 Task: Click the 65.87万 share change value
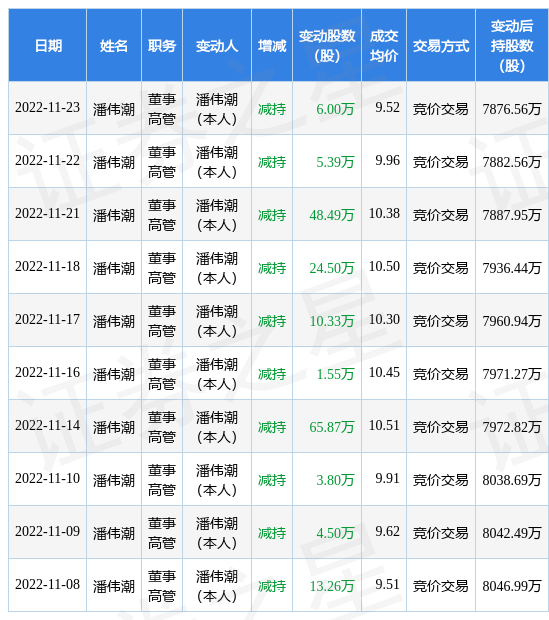[x=331, y=427]
